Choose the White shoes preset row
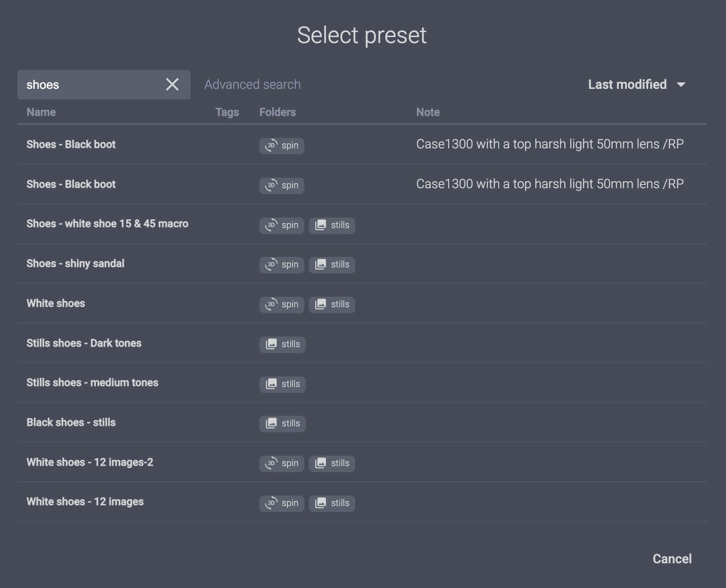Image resolution: width=726 pixels, height=588 pixels. 55,303
